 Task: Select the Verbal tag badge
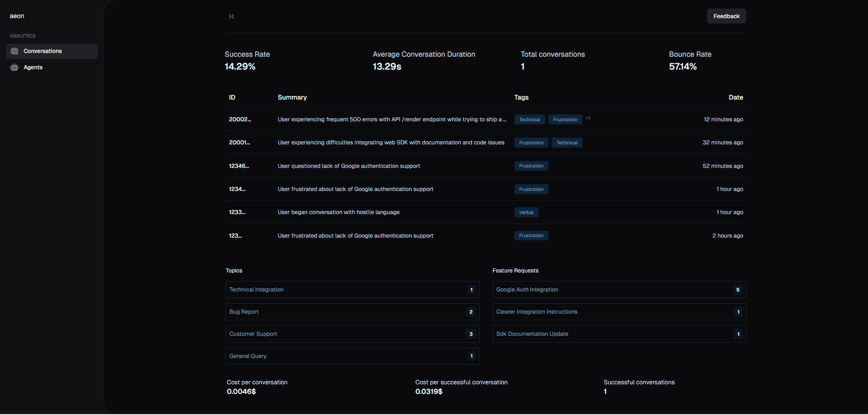526,212
